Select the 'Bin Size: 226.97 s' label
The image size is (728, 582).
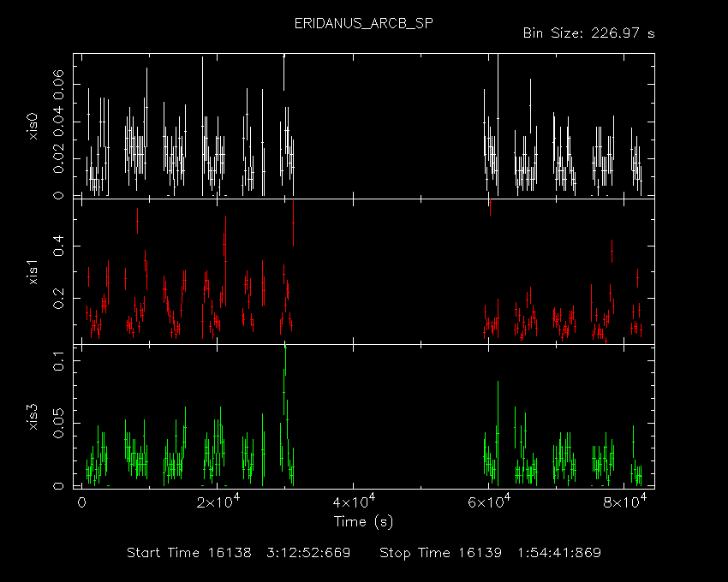588,33
